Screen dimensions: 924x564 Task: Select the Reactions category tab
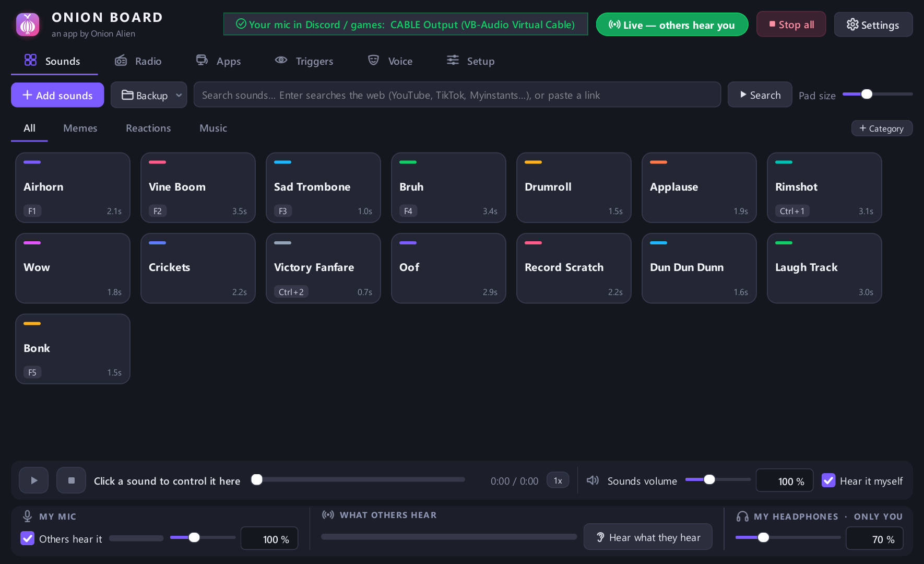click(x=148, y=128)
